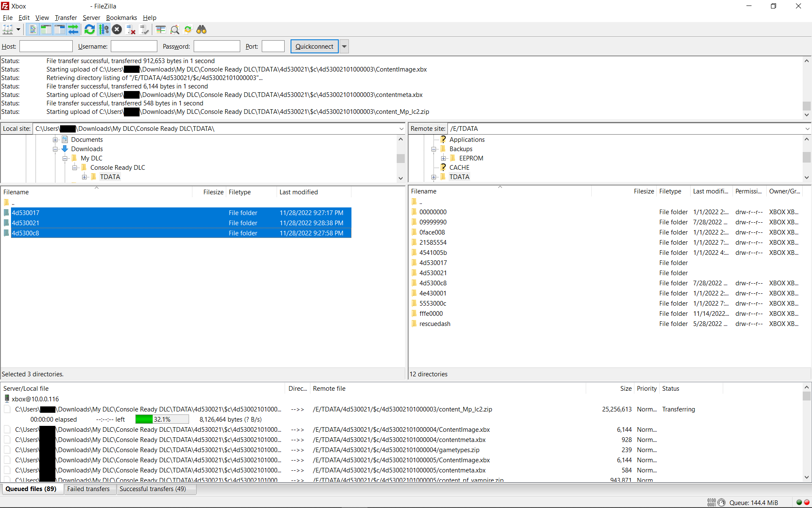Open file search with the binoculars icon
This screenshot has height=508, width=812.
coord(201,30)
